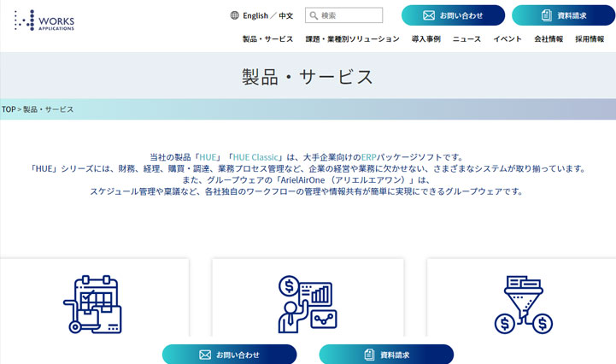The image size is (616, 364).
Task: Click 製品・サービス in the breadcrumb
Action: click(49, 109)
